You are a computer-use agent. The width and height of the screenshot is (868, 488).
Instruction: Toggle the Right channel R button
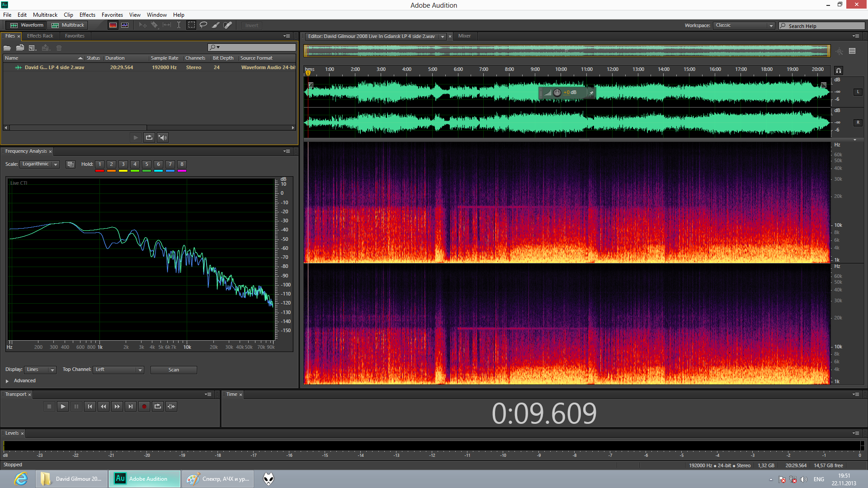pyautogui.click(x=858, y=122)
